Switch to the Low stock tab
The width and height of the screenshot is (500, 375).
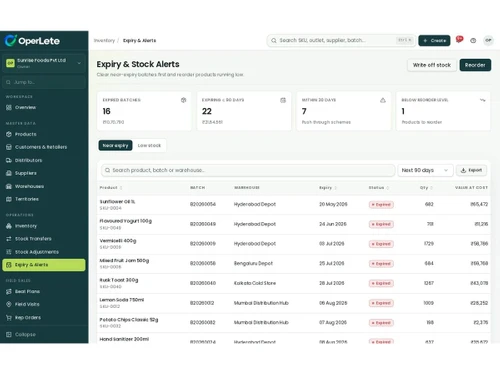pos(149,145)
